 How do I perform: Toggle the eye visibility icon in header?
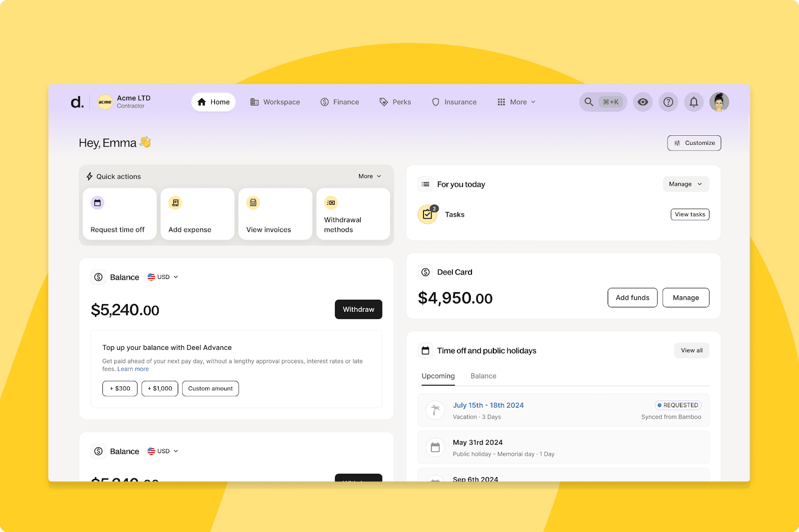click(643, 102)
